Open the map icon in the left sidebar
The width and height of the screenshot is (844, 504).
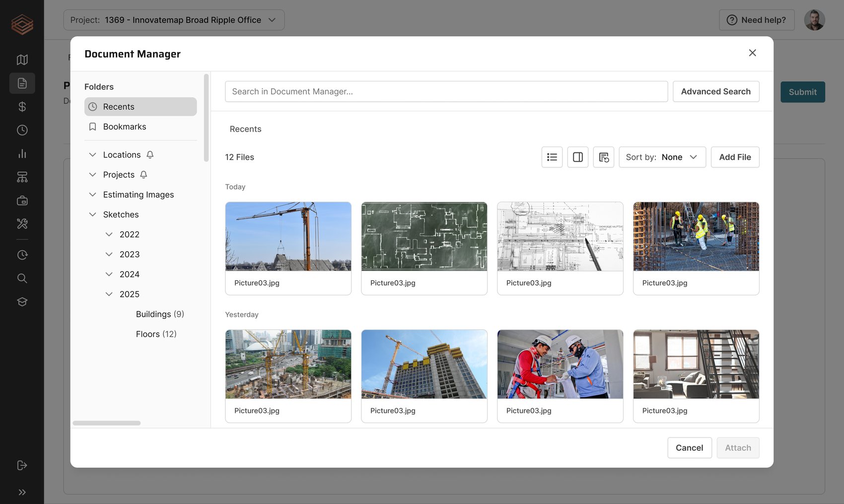22,60
